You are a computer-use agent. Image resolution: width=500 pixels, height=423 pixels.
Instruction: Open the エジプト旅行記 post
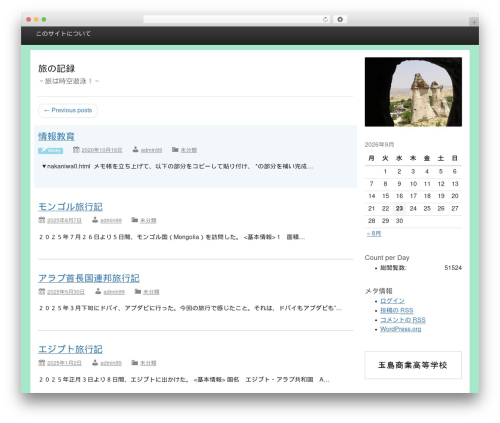(x=70, y=349)
